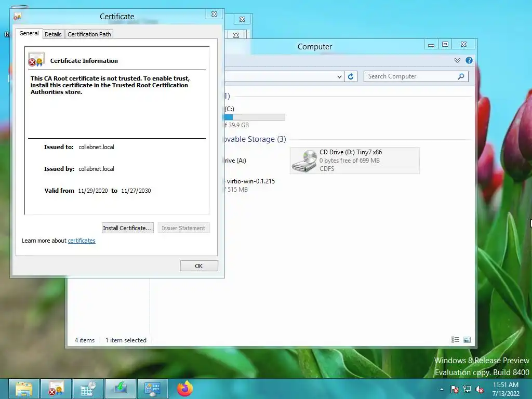The image size is (532, 399).
Task: Click '4 items' status text
Action: tap(85, 340)
